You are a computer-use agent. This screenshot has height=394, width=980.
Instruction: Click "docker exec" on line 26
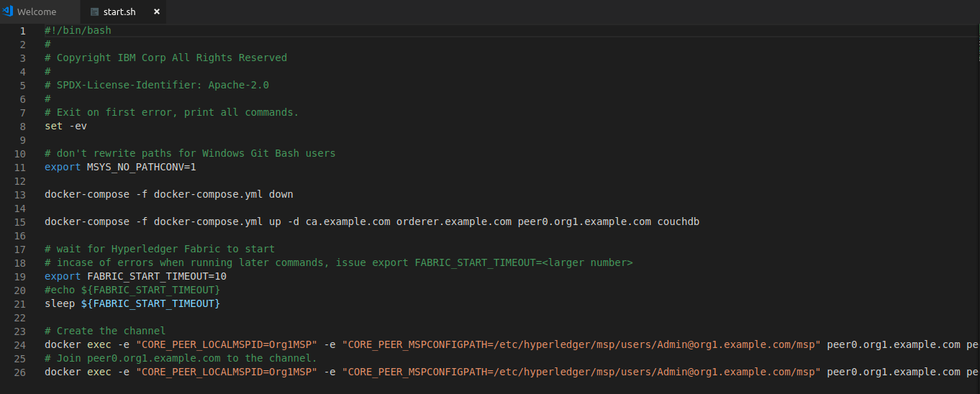tap(78, 372)
